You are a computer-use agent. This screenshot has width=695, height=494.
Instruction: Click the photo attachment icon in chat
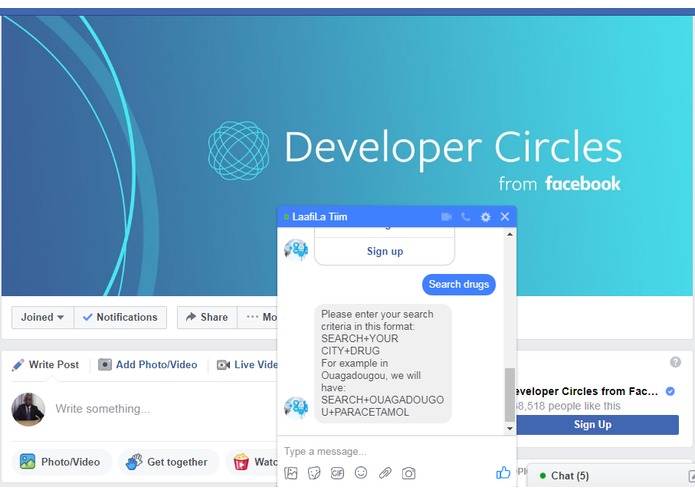(x=291, y=473)
